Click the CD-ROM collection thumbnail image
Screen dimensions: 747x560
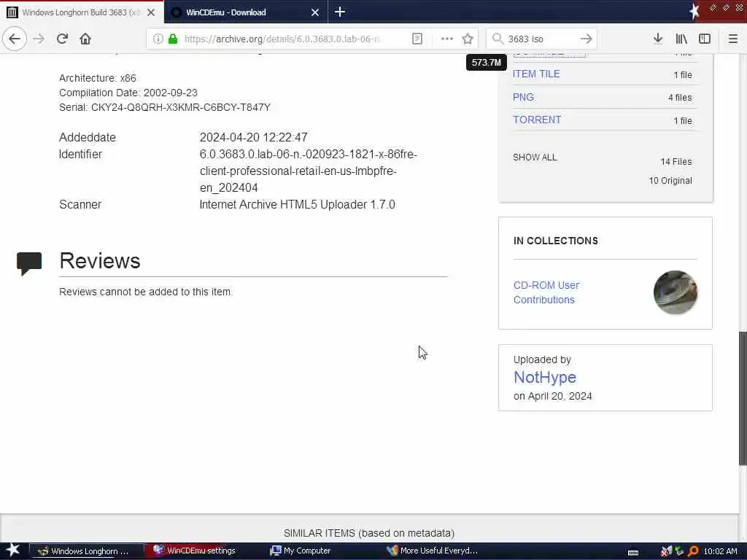675,292
